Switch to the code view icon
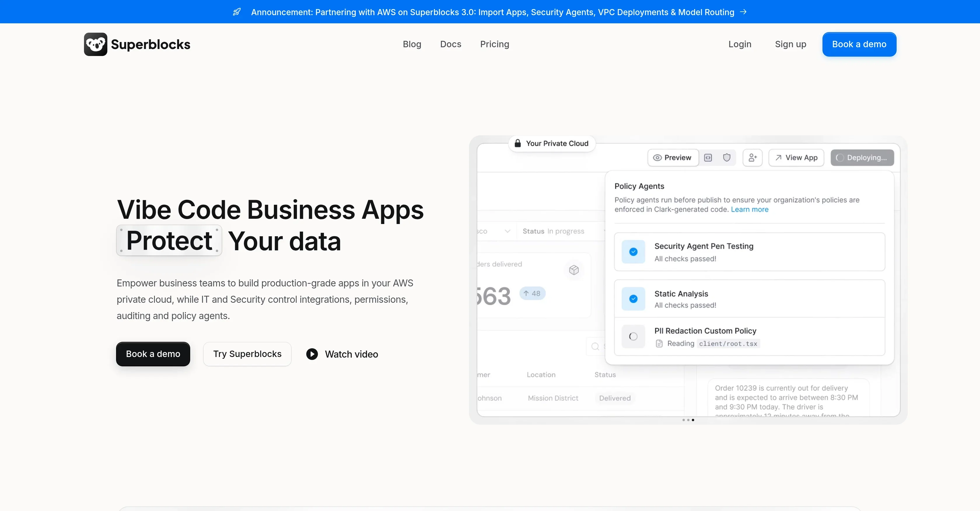Viewport: 980px width, 511px height. 708,157
